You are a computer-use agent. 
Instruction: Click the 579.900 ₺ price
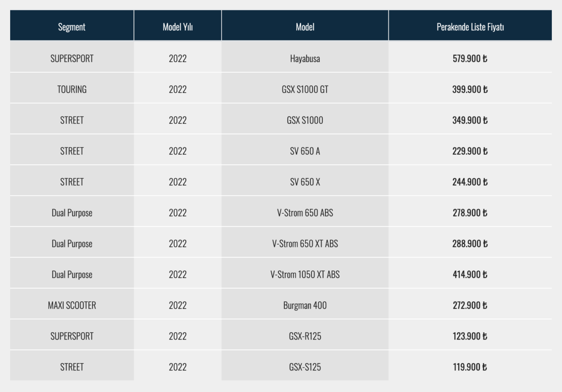(x=470, y=59)
